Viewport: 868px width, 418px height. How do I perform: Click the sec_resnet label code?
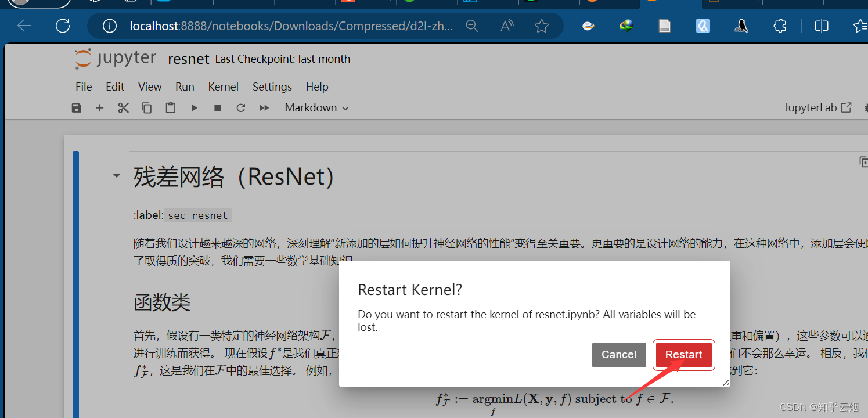click(198, 215)
